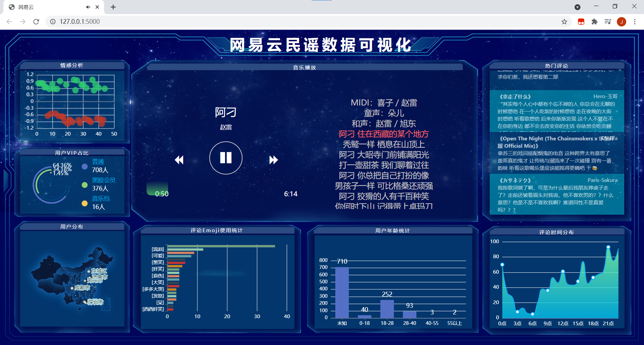The width and height of the screenshot is (644, 345).
Task: Click lyric line 阿刁 大昭寺门前铺满阳光
Action: (384, 155)
